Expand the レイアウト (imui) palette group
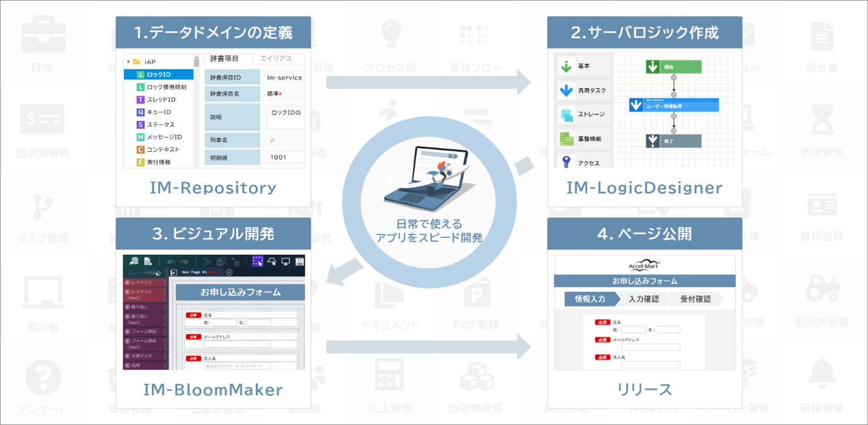 [144, 295]
